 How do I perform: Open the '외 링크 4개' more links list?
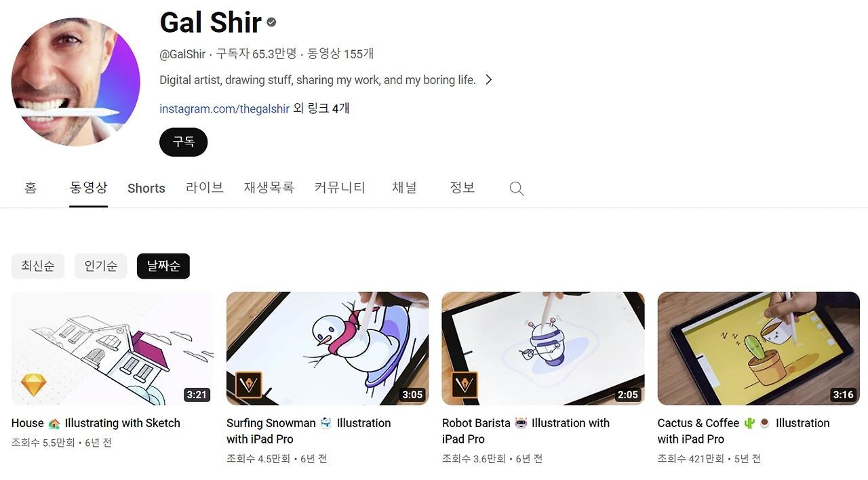coord(321,108)
